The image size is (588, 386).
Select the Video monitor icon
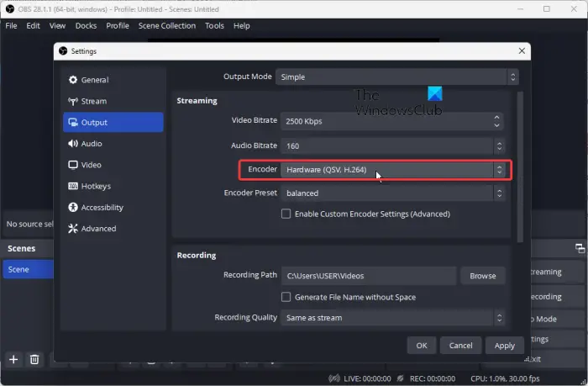click(x=73, y=165)
